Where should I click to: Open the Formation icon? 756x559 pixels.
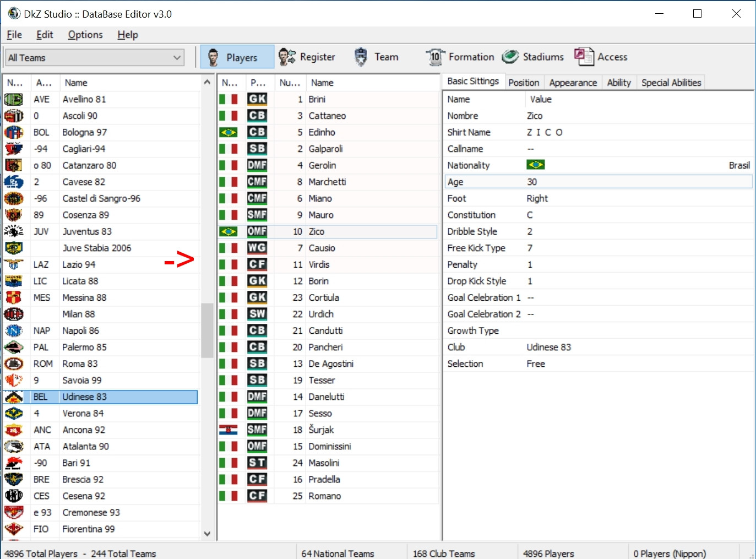[435, 57]
